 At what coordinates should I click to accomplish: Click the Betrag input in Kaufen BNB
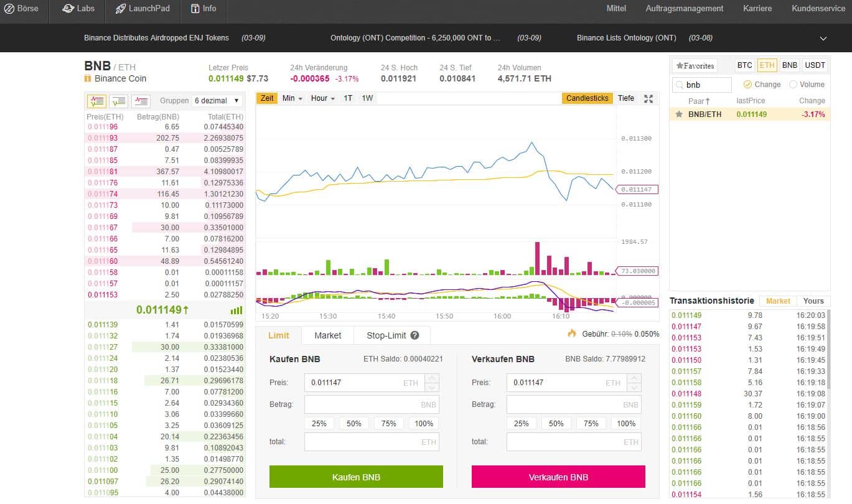click(371, 404)
